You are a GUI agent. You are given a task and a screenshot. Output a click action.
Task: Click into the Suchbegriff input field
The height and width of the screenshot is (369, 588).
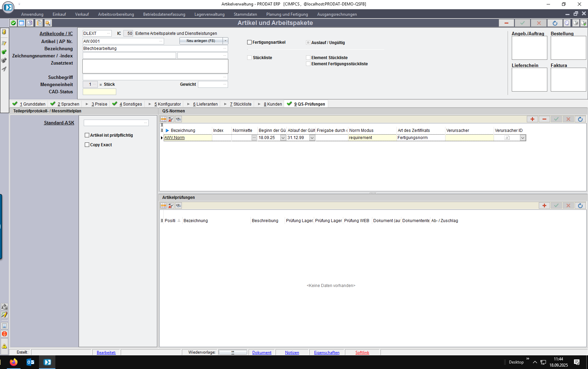(x=154, y=77)
